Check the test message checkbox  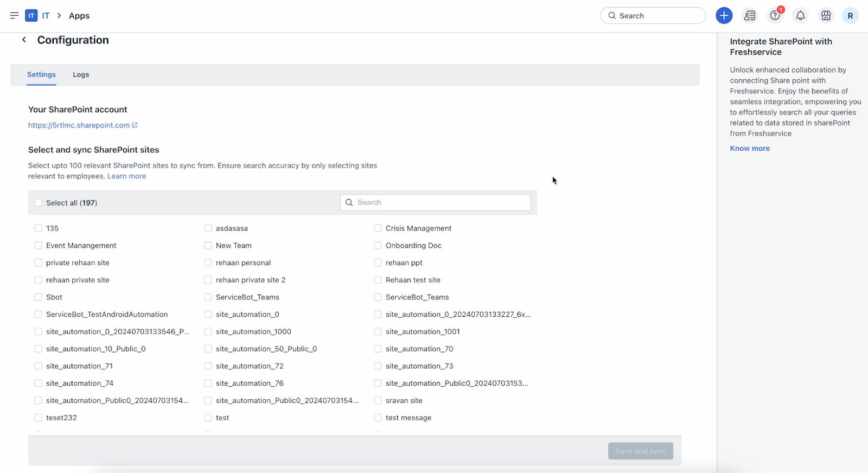378,418
